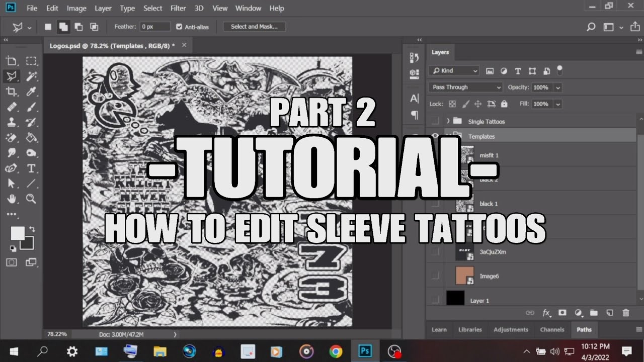
Task: Select the Crop tool
Action: [11, 92]
